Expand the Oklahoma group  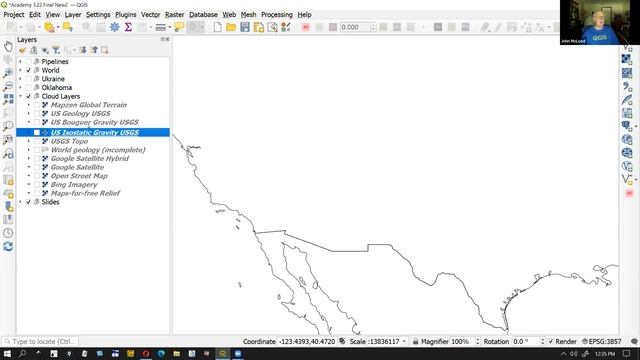(20, 88)
